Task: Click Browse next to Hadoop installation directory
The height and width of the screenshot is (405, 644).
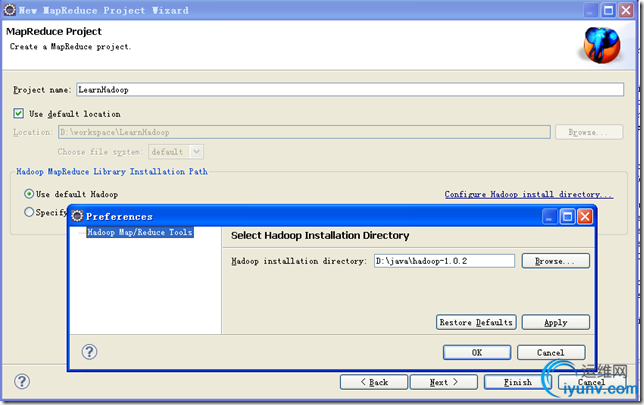Action: point(556,261)
